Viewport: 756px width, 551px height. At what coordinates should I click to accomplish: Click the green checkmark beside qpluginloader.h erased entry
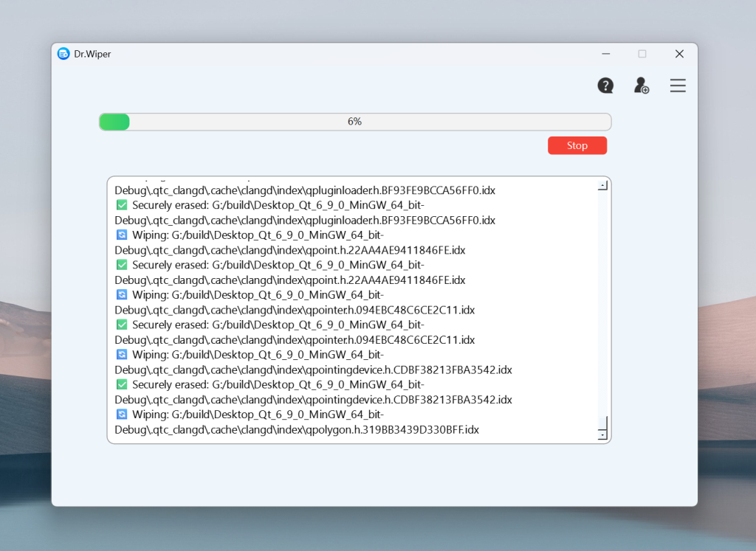[x=122, y=204]
